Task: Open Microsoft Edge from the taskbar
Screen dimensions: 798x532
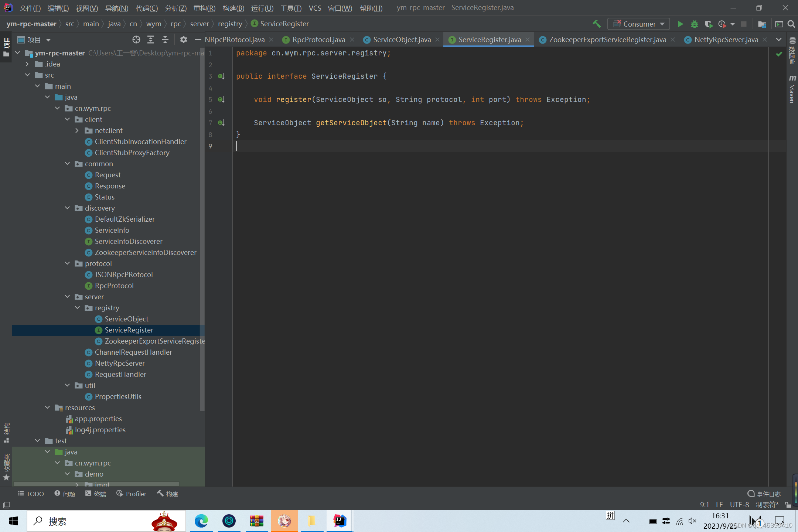Action: click(201, 521)
